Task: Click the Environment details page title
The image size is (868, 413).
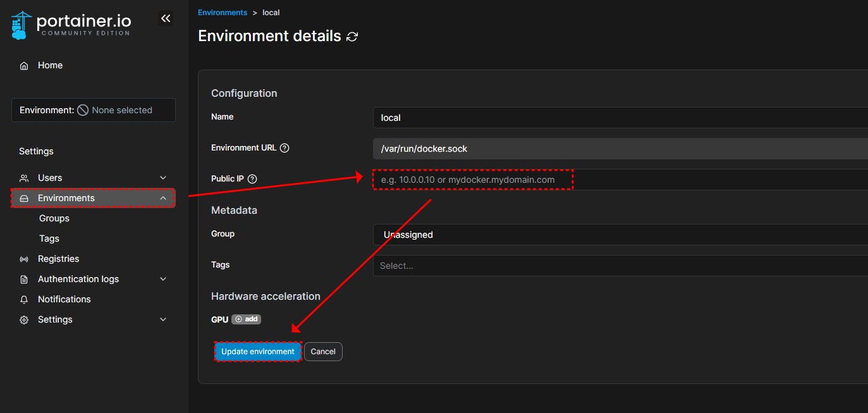Action: click(x=270, y=36)
